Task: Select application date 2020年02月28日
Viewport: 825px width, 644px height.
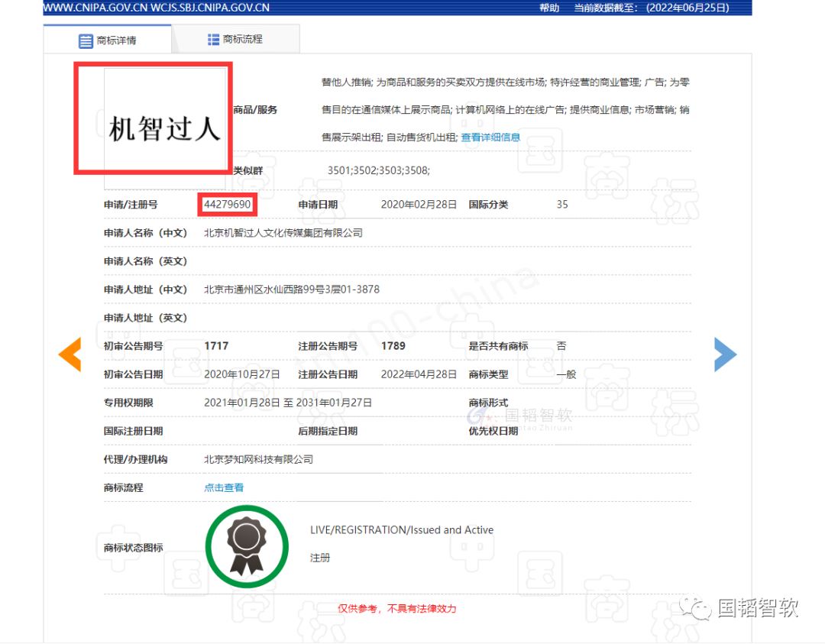Action: tap(419, 204)
